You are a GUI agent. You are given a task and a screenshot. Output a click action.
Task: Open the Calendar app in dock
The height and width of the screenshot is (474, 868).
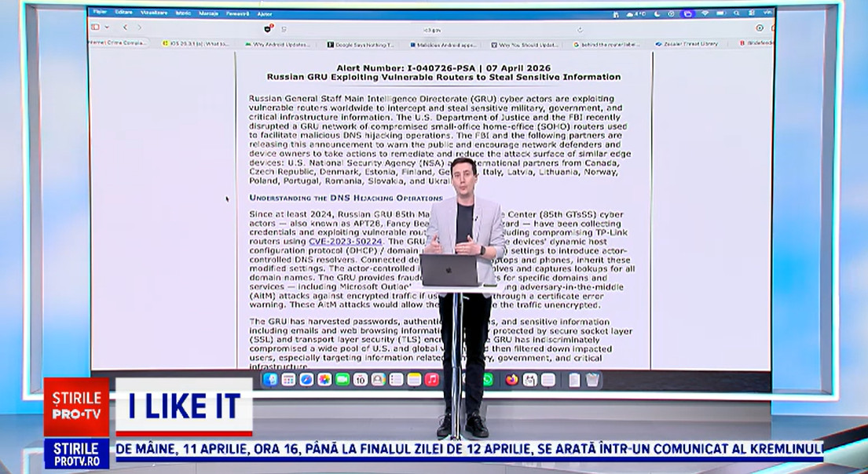(x=360, y=380)
